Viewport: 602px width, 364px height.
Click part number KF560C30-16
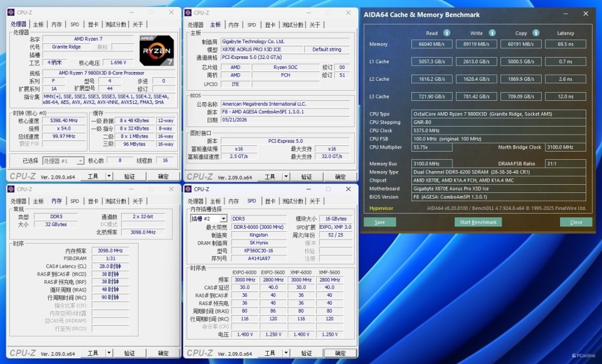pyautogui.click(x=258, y=251)
